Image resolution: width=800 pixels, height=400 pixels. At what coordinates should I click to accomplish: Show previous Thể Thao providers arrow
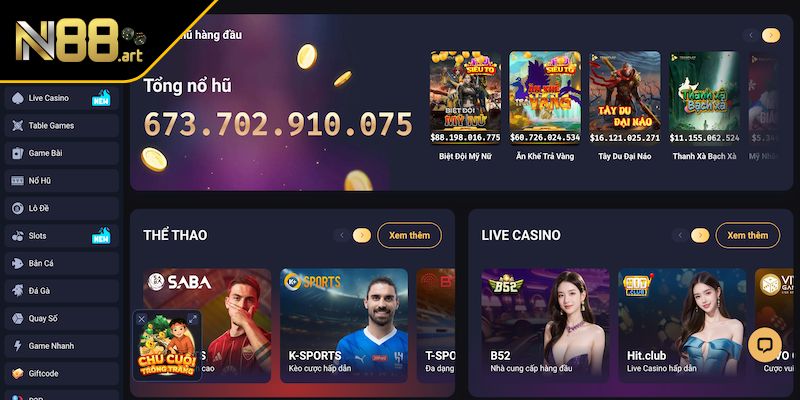tap(342, 235)
